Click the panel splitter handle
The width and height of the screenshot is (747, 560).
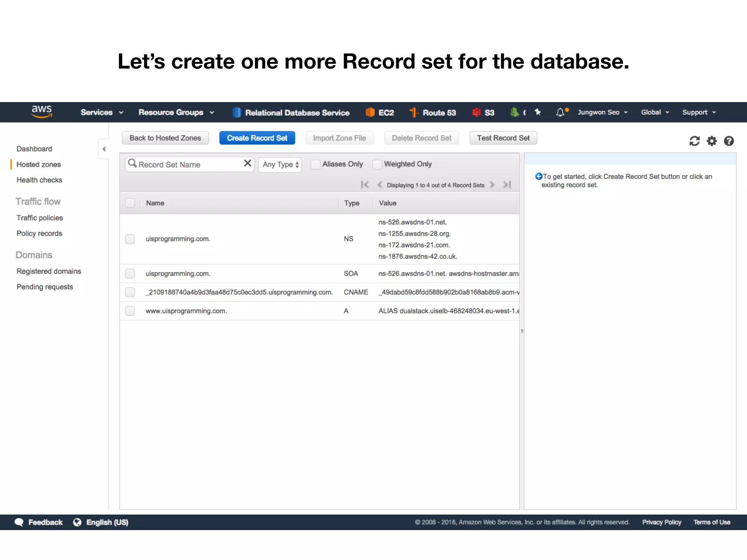pos(522,331)
